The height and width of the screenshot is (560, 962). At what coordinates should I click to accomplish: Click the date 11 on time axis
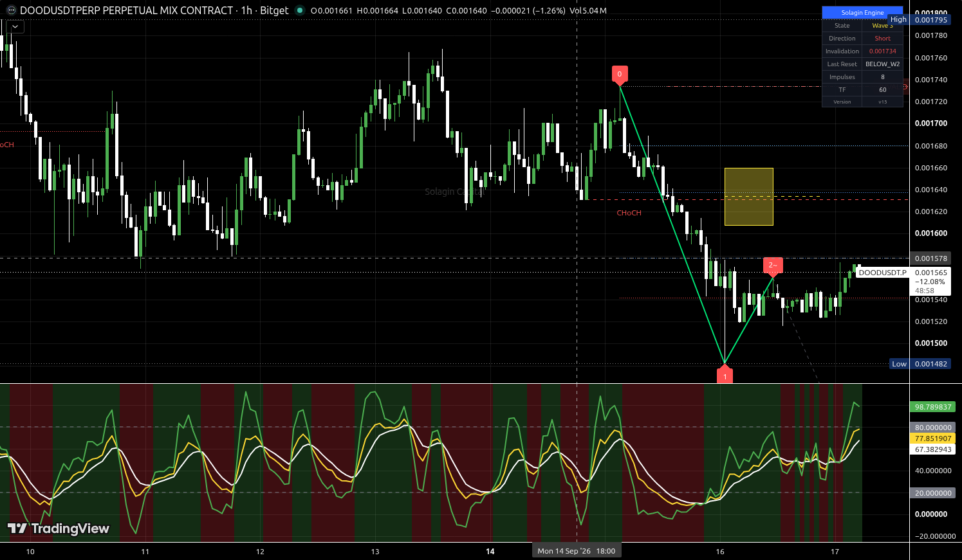tap(145, 552)
